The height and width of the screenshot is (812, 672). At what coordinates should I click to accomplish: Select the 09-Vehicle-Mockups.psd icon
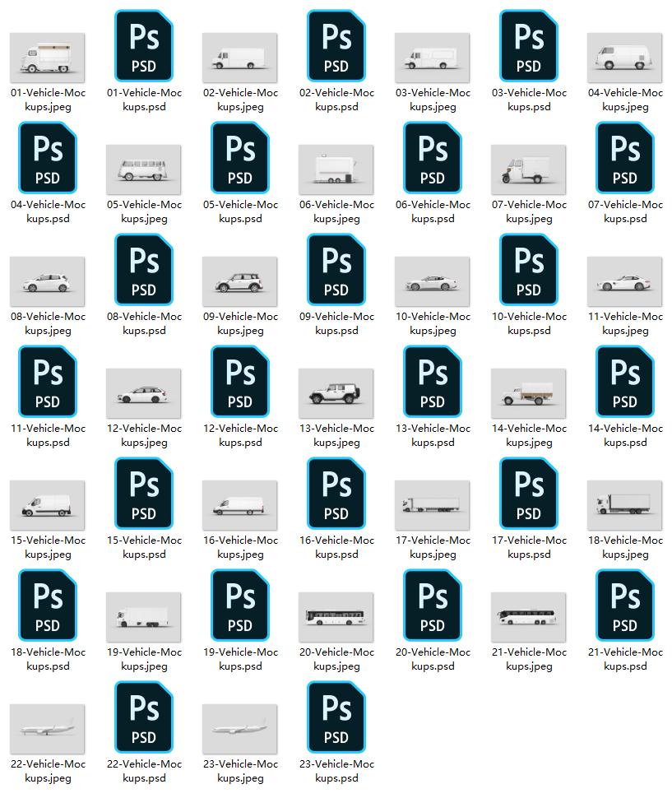(336, 269)
